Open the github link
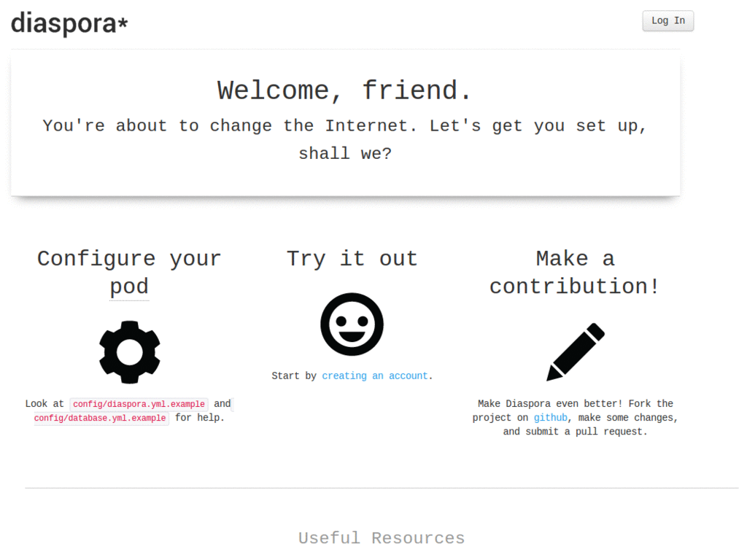Image resolution: width=747 pixels, height=560 pixels. [x=550, y=418]
